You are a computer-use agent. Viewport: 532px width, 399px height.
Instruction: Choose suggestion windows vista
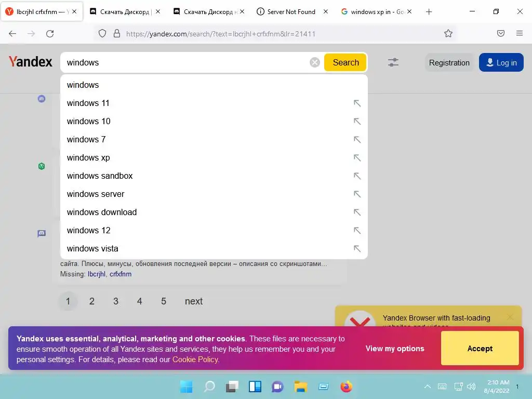[x=214, y=249]
